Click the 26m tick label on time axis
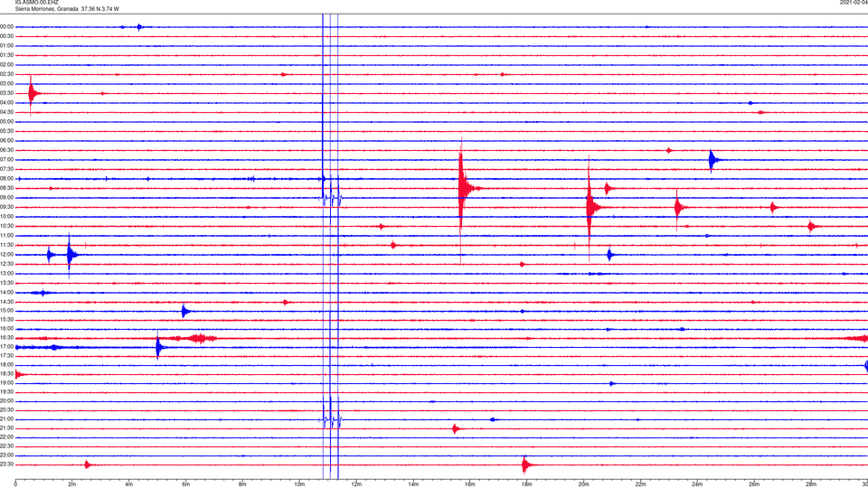Viewport: 868px width, 488px height. pos(754,484)
